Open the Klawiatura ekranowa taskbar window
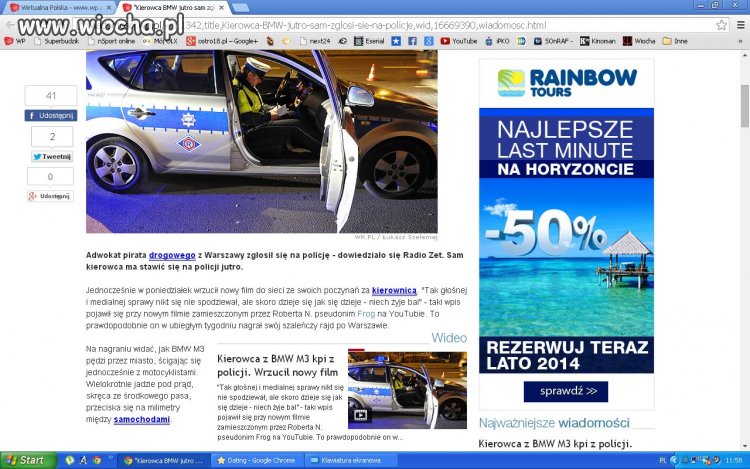Image resolution: width=750 pixels, height=469 pixels. (x=351, y=460)
